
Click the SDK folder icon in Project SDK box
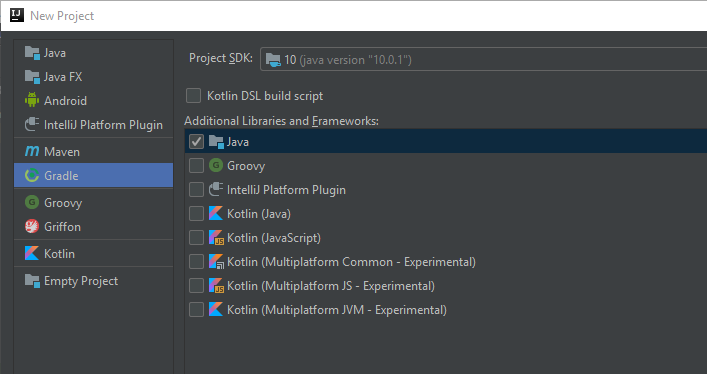pos(273,60)
